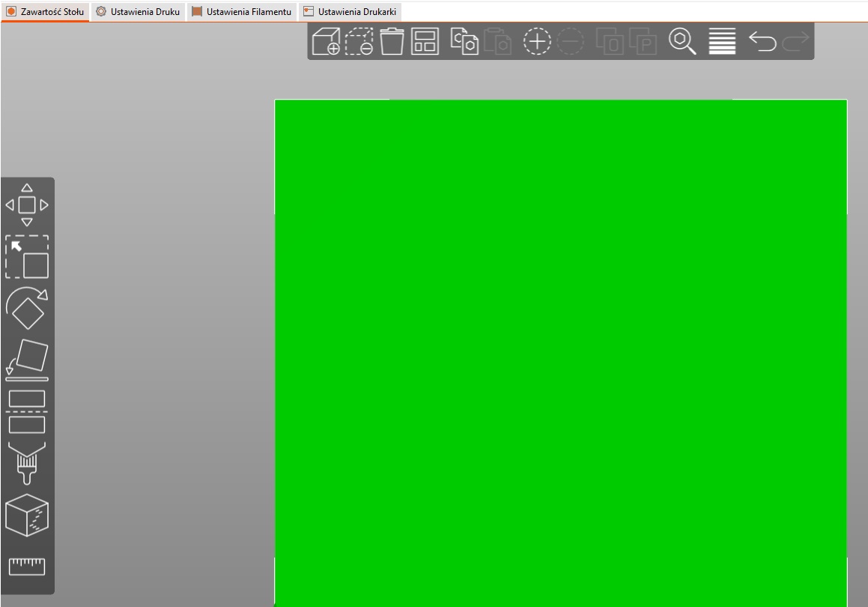Select the Measure ruler tool
868x607 pixels.
[27, 566]
